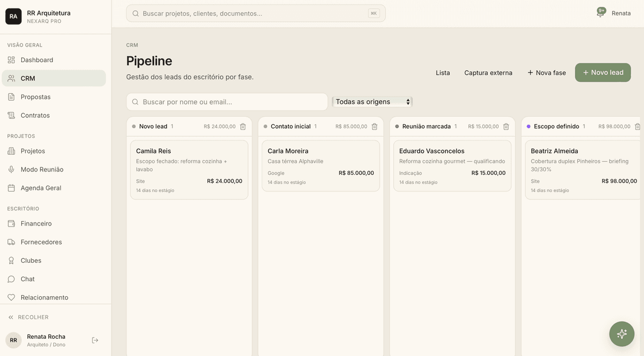
Task: Click Google source on Carla Moreira card
Action: pos(276,173)
